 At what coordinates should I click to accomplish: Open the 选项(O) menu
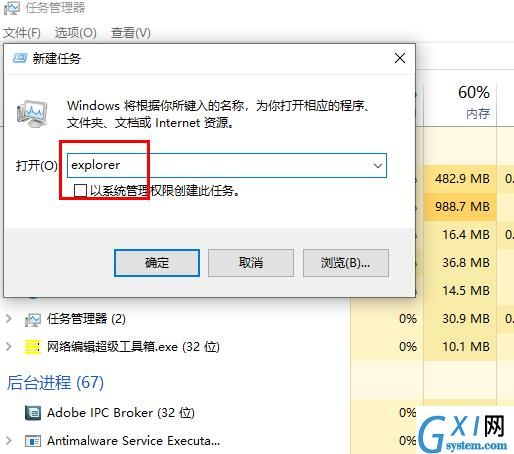76,33
